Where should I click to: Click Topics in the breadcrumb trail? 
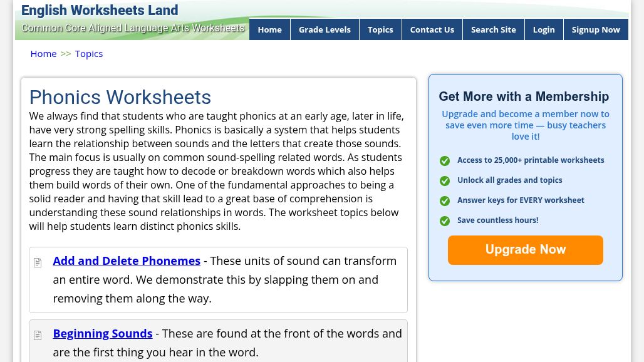point(88,53)
